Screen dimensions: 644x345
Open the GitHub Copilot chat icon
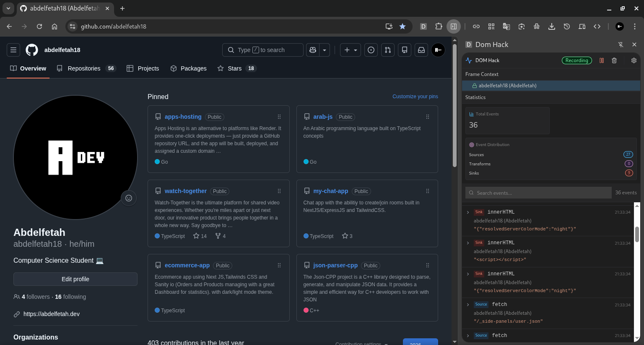(x=313, y=50)
